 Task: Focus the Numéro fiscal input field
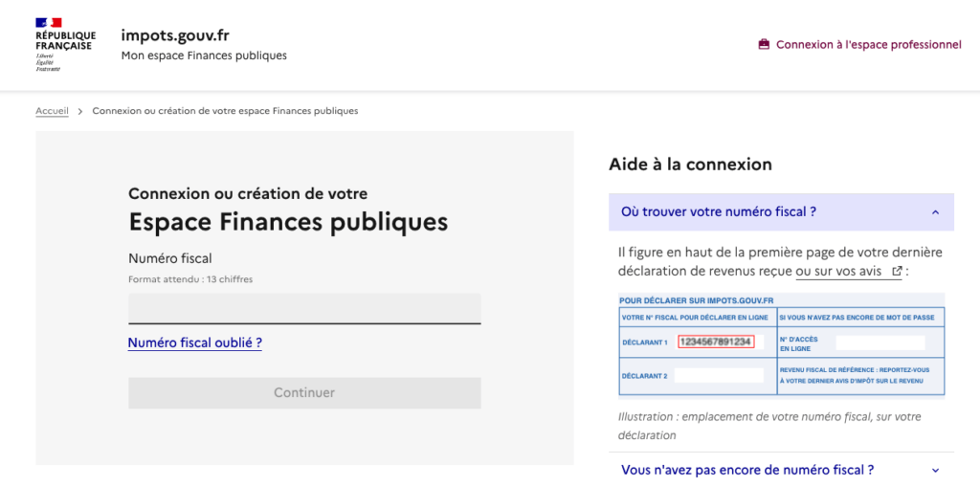pyautogui.click(x=304, y=309)
